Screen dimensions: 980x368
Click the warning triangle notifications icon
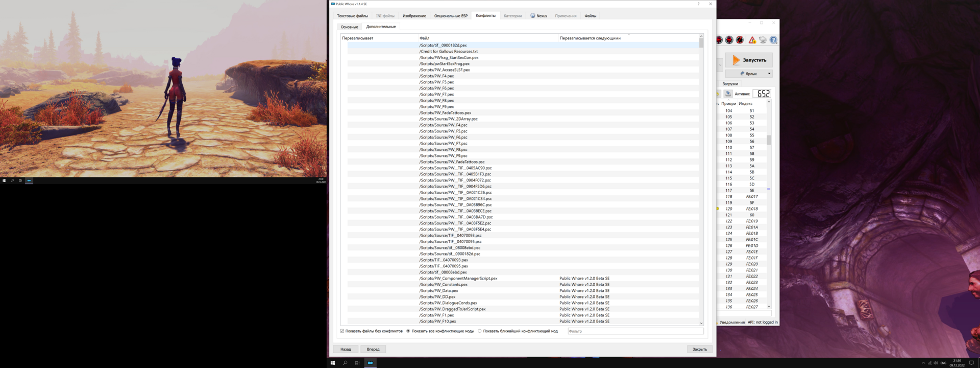[752, 40]
